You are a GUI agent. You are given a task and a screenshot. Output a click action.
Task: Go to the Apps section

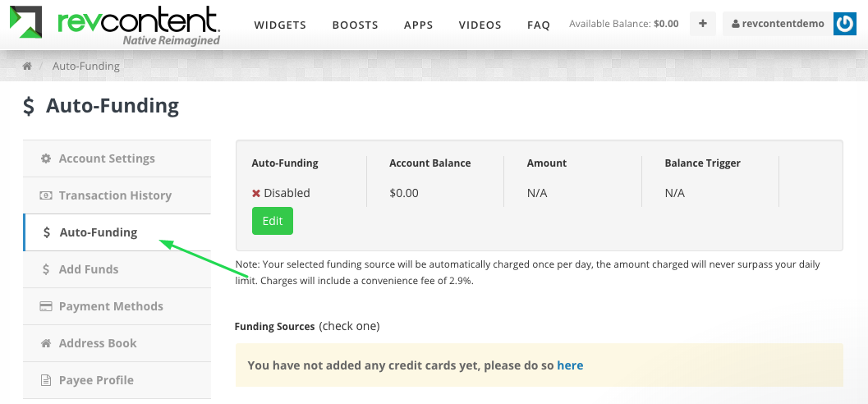(419, 25)
